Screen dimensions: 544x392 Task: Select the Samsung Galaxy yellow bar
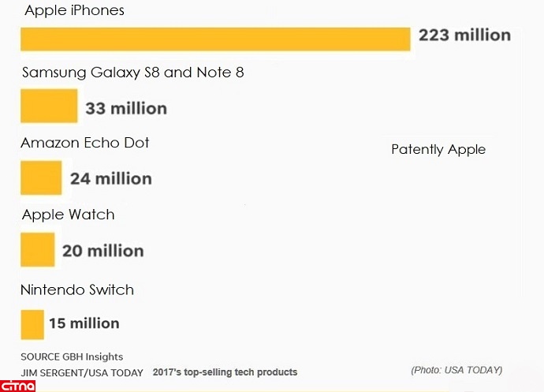pyautogui.click(x=49, y=106)
